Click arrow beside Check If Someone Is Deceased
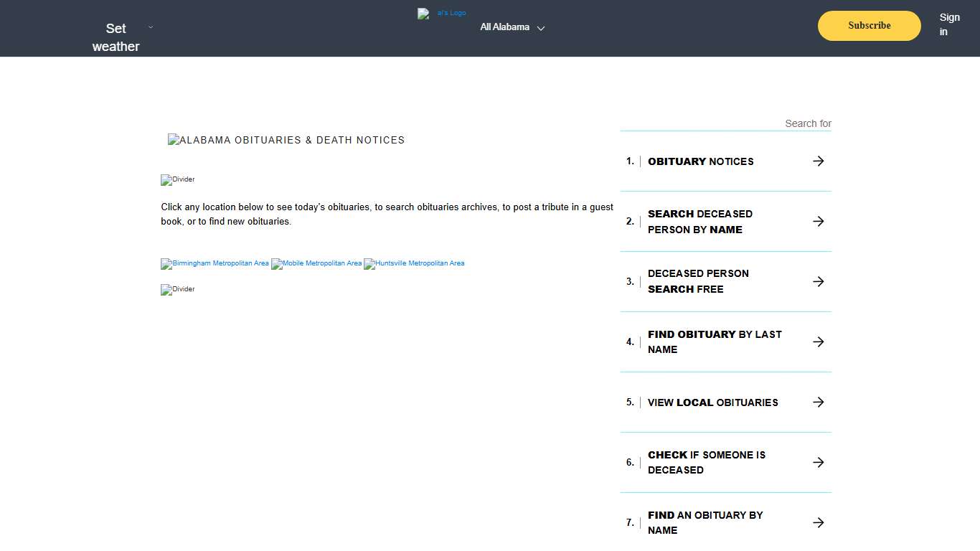This screenshot has height=551, width=980. point(818,463)
